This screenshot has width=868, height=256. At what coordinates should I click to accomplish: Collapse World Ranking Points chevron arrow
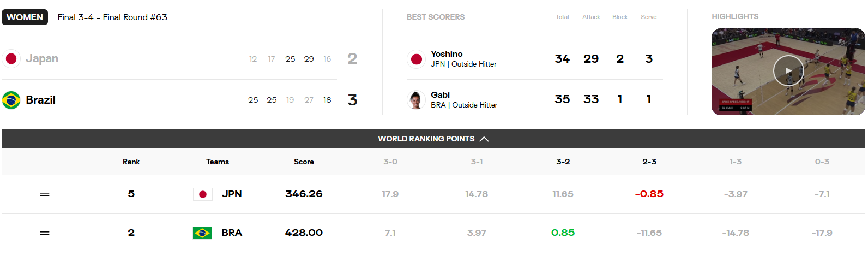[x=484, y=139]
